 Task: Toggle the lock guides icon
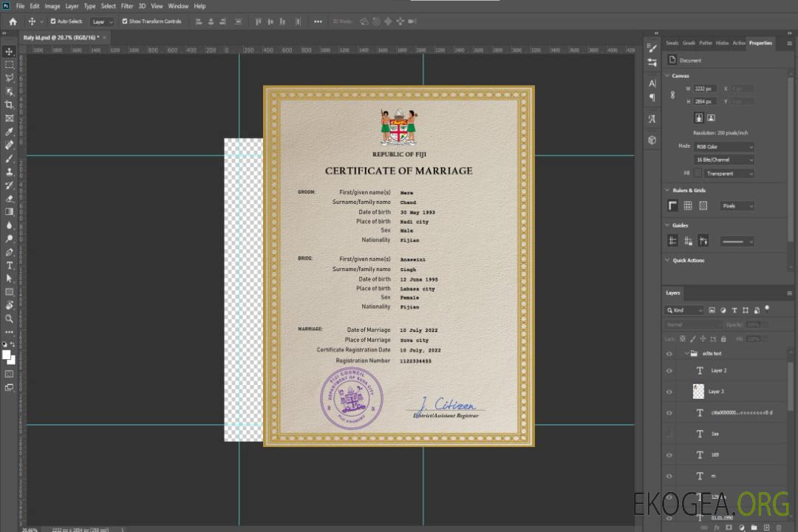[688, 241]
